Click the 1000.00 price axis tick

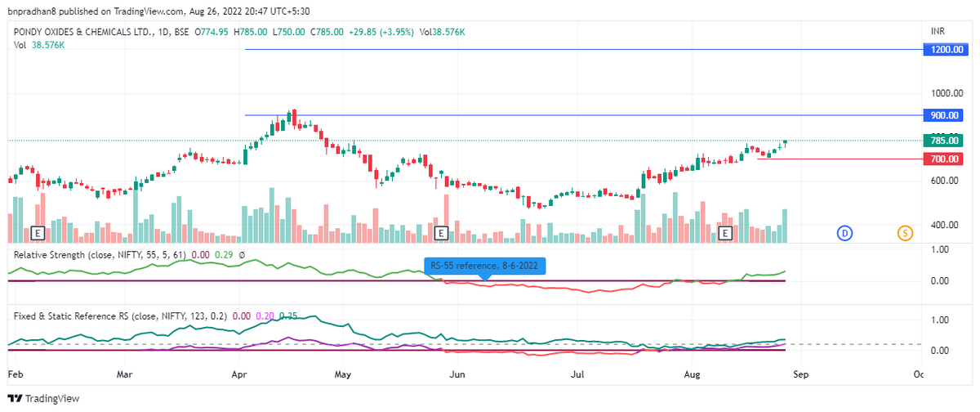click(947, 94)
